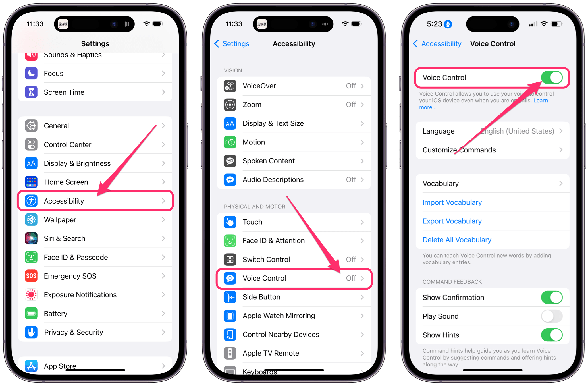Open Switch Control settings
This screenshot has height=386, width=588.
pyautogui.click(x=294, y=258)
